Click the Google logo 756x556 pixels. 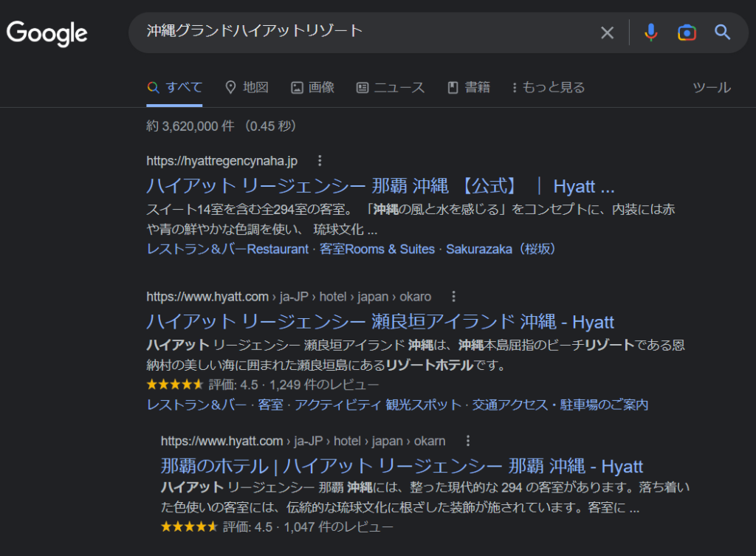[47, 33]
